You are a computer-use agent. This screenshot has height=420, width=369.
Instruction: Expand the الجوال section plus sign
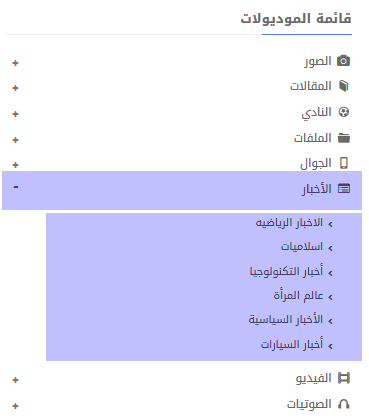(x=15, y=165)
